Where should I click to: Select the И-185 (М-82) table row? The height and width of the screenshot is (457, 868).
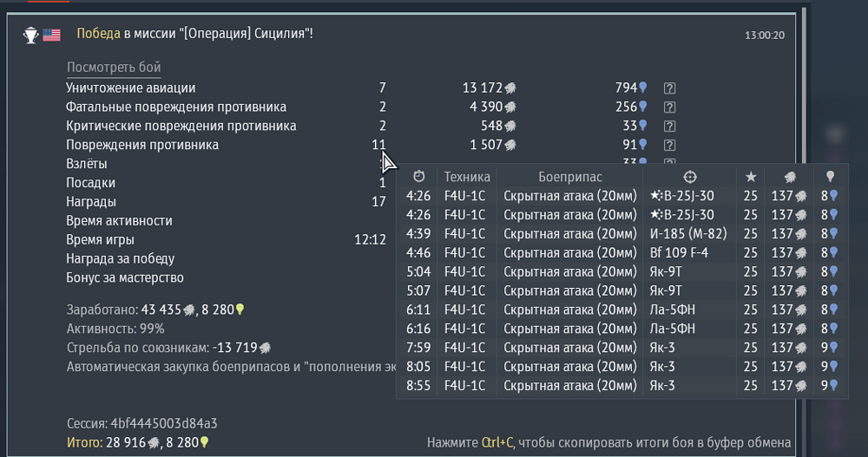pyautogui.click(x=621, y=234)
